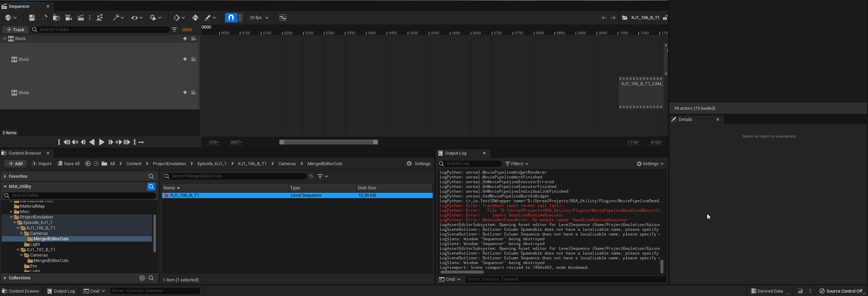Toggle playback looping arrow in transport controls
This screenshot has height=296, width=868.
pos(141,142)
